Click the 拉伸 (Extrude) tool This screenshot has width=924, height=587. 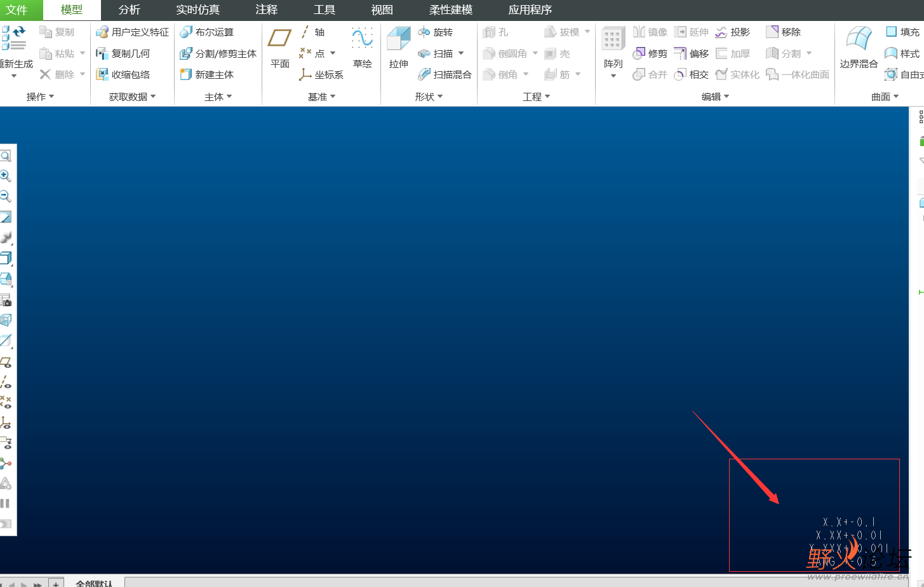pyautogui.click(x=399, y=48)
